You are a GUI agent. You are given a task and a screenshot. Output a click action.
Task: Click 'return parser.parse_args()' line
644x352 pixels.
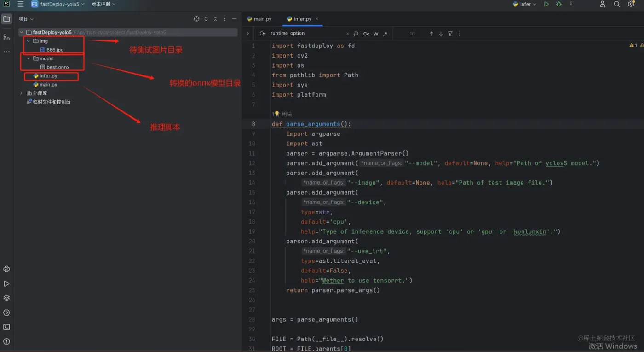coord(333,290)
